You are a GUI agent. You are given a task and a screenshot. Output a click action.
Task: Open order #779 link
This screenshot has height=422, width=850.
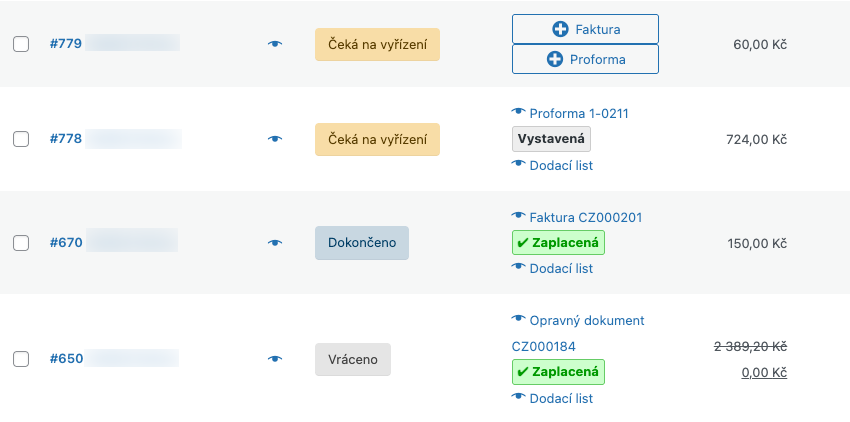pyautogui.click(x=66, y=43)
